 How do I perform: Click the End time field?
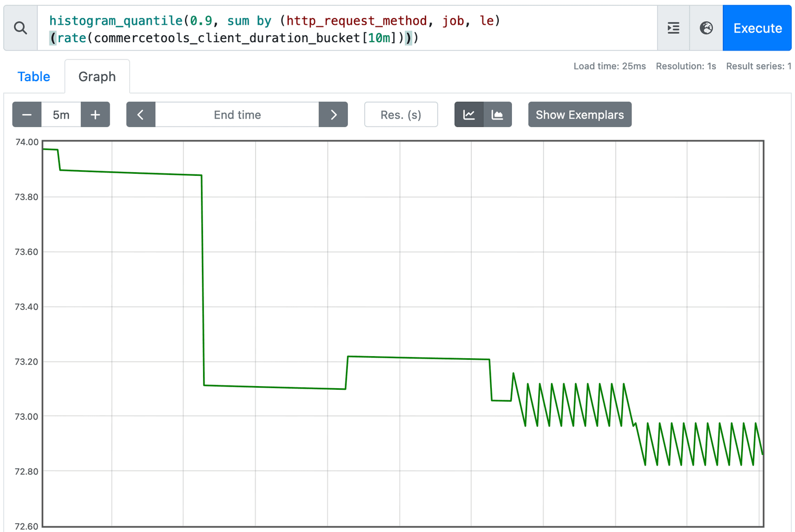237,114
